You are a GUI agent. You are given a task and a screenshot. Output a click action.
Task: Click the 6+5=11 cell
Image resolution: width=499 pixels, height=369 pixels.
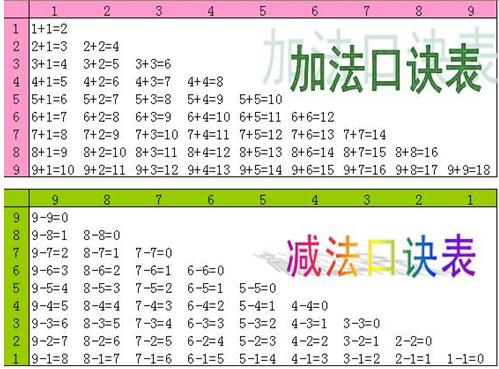(260, 117)
